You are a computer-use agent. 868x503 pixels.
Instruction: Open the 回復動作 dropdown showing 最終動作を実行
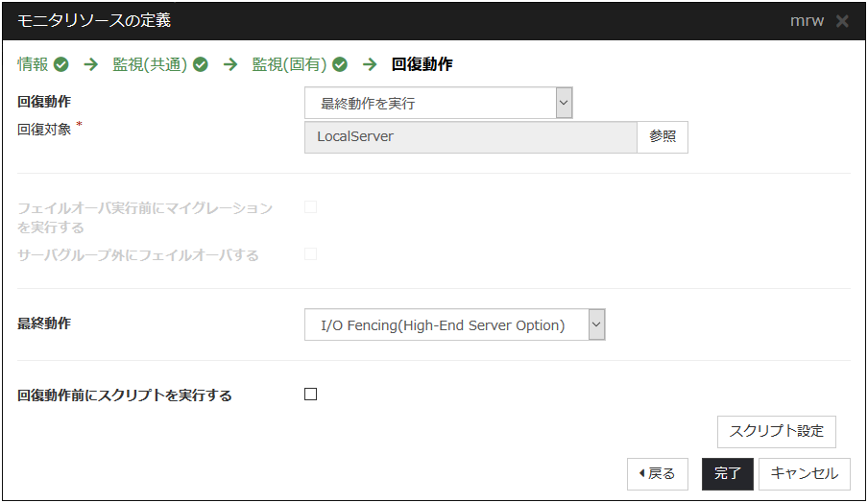(438, 103)
